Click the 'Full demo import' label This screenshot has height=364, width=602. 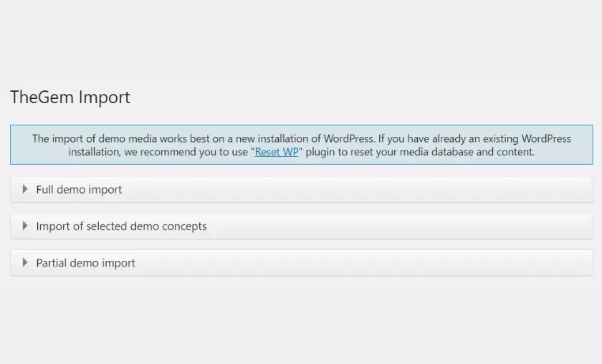pyautogui.click(x=79, y=189)
